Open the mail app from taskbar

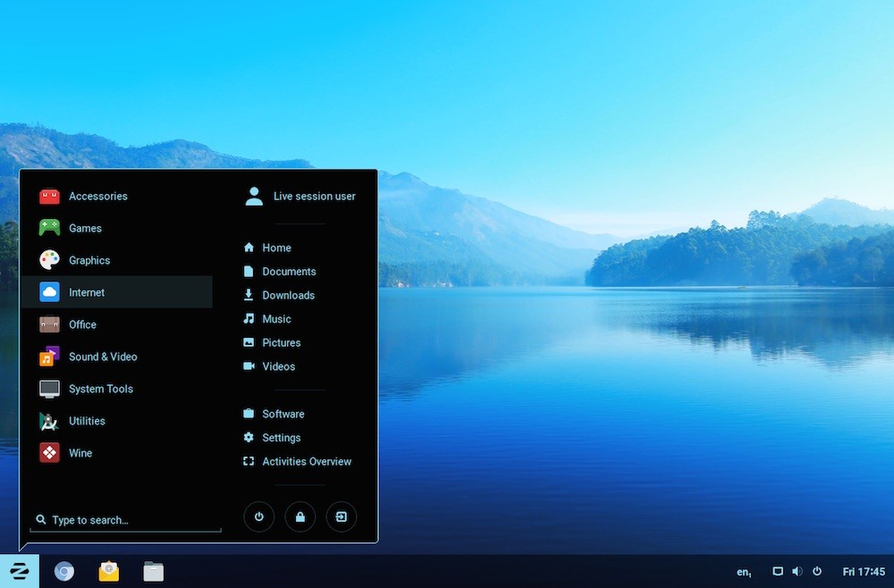point(108,571)
